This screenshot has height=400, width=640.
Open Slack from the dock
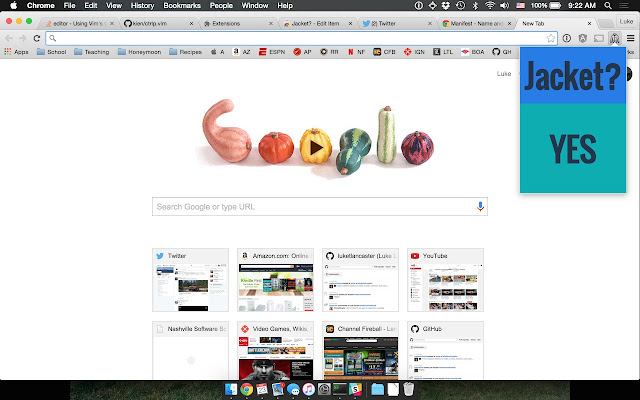(355, 389)
